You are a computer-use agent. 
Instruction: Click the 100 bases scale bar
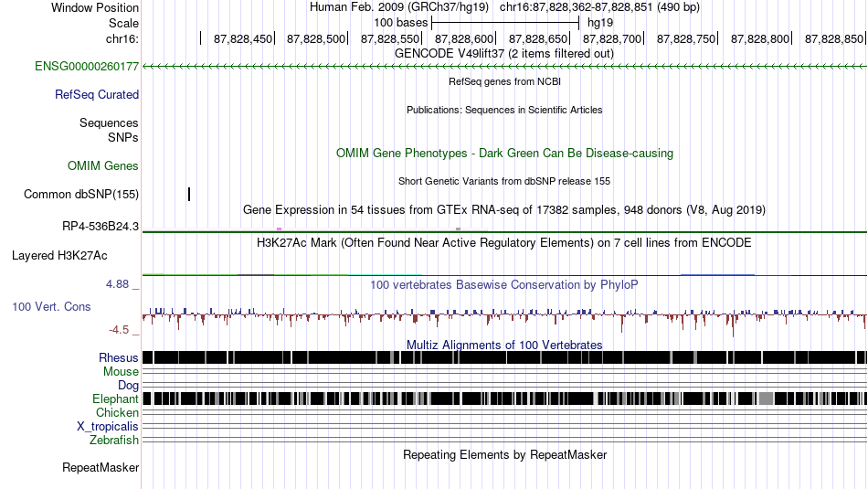505,23
